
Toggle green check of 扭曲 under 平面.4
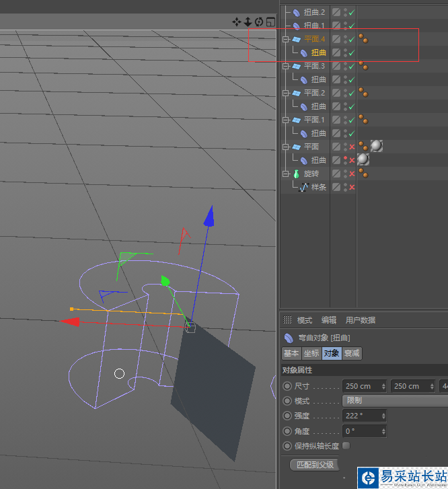tap(352, 52)
